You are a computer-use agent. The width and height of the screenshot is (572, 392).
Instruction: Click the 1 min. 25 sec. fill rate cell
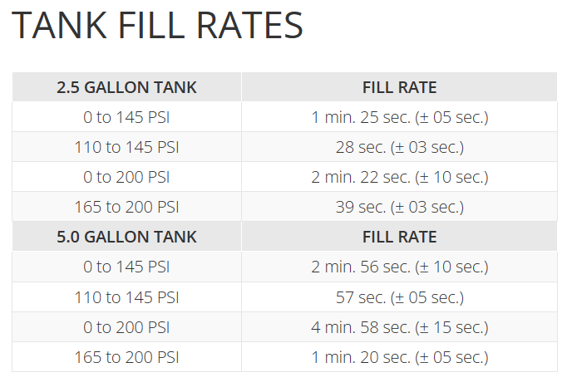[x=399, y=117]
